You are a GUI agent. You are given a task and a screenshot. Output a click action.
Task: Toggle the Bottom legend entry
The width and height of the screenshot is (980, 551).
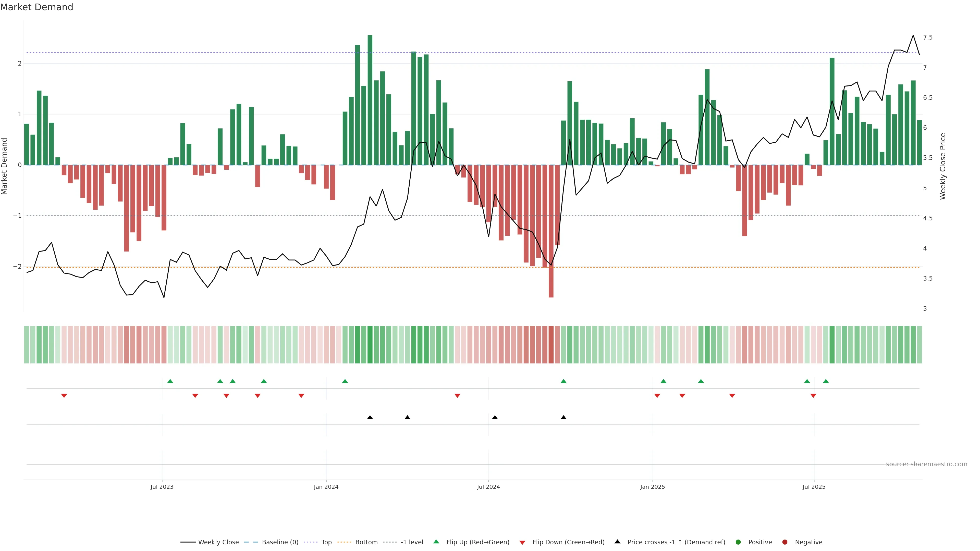tap(366, 542)
